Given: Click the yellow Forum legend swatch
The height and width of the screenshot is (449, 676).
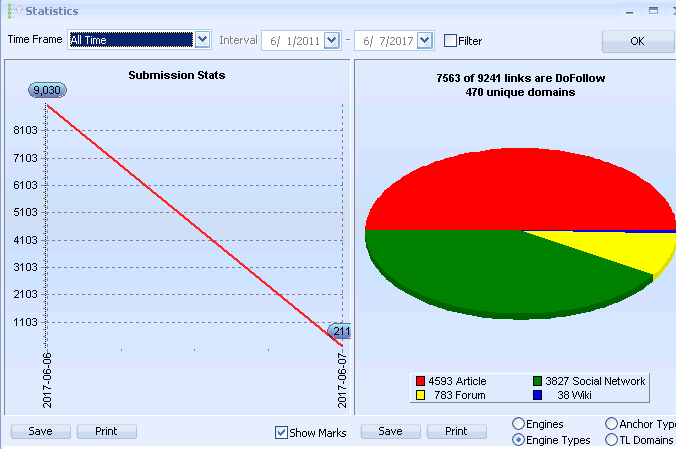Looking at the screenshot, I should point(420,395).
